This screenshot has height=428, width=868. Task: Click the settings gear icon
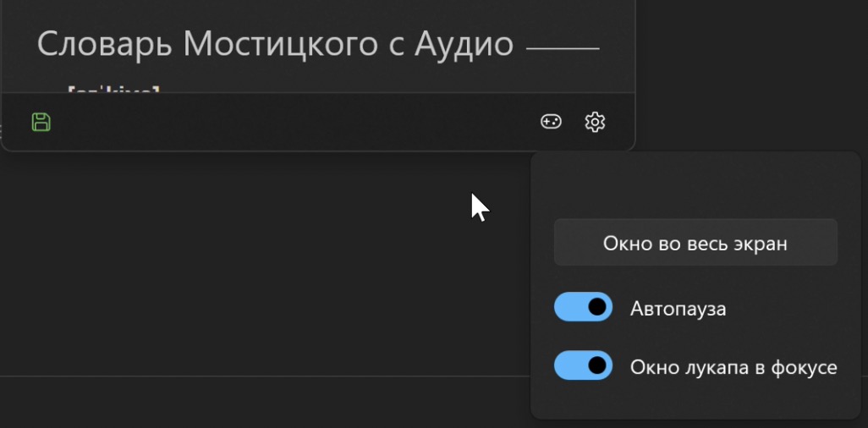tap(595, 122)
